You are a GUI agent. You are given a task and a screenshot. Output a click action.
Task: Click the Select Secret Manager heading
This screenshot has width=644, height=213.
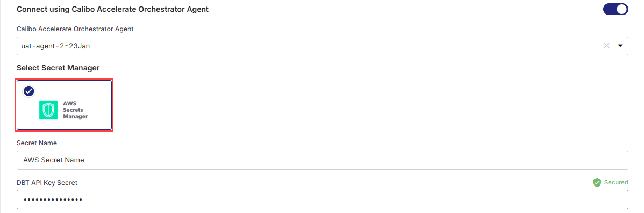(x=58, y=68)
